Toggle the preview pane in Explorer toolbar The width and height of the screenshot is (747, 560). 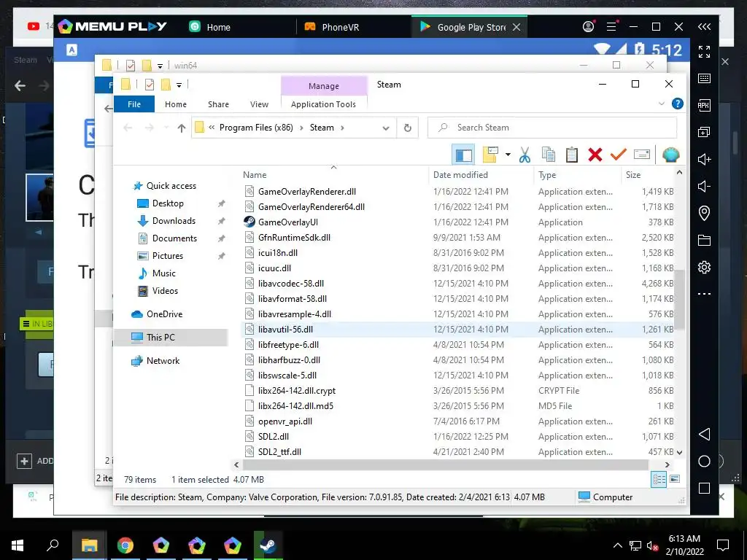coord(463,155)
